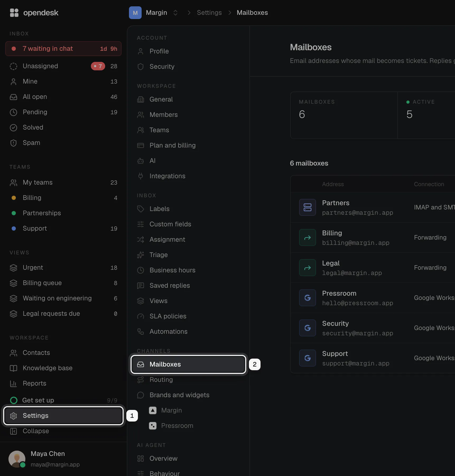Click the Assignment shuffle icon
This screenshot has height=476, width=455.
coord(141,240)
